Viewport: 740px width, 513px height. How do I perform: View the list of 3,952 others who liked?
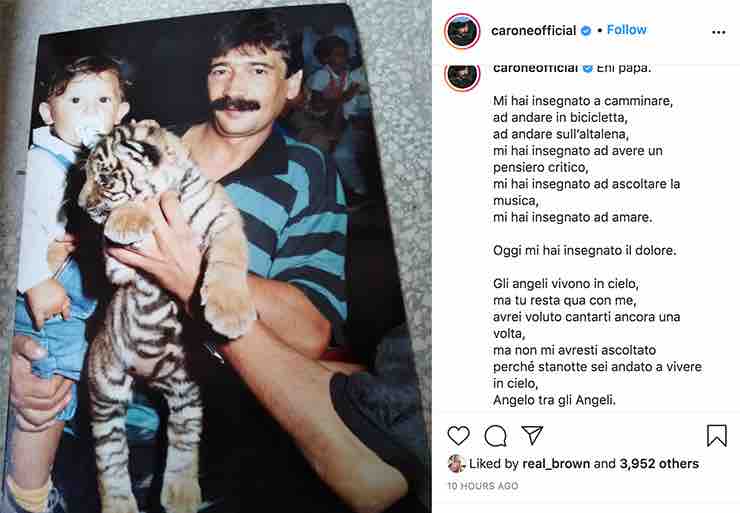point(659,464)
